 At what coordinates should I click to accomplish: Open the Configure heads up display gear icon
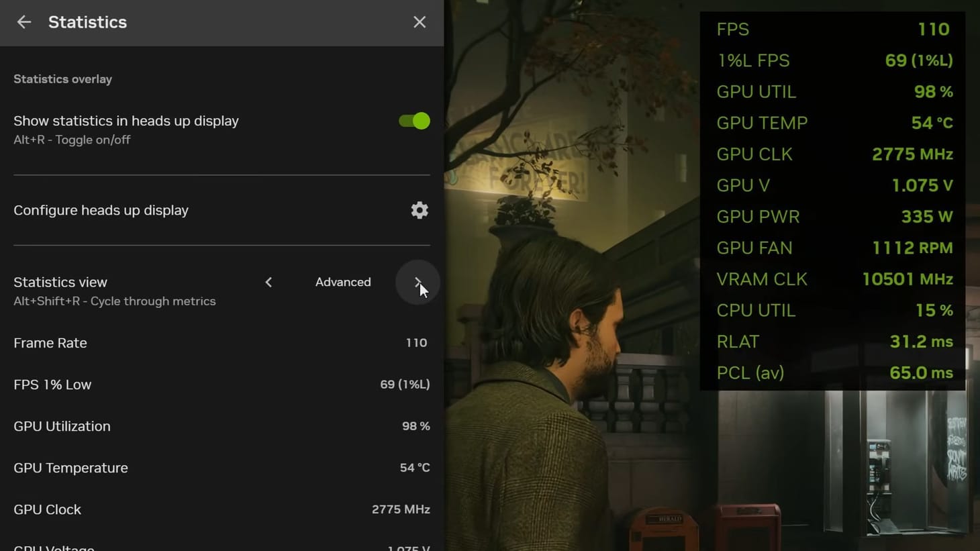pos(419,210)
